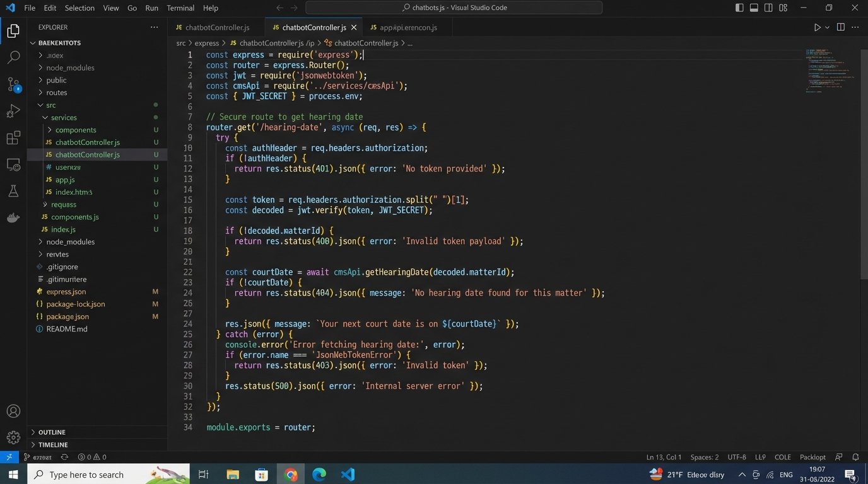868x484 pixels.
Task: Click the editor vertical scrollbar
Action: click(x=864, y=164)
